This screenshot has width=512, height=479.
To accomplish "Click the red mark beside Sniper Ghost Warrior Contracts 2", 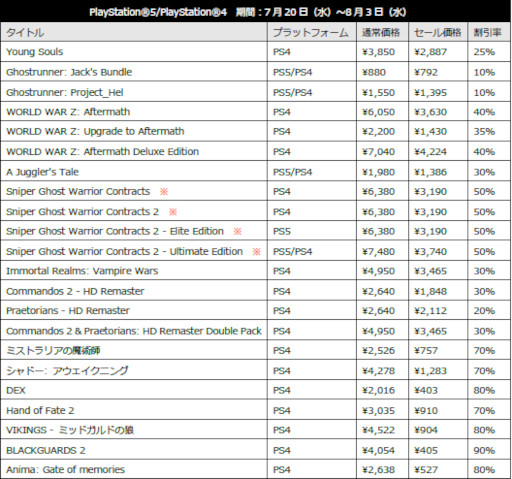I will (x=173, y=212).
